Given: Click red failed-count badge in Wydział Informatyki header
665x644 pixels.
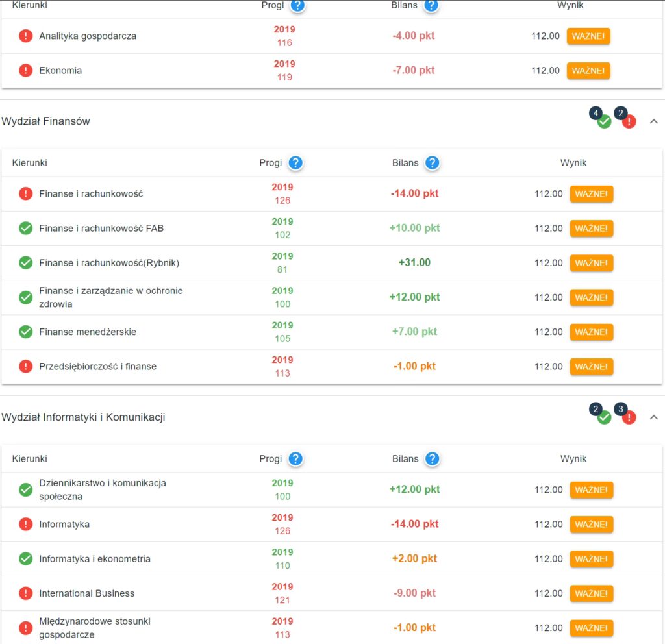Looking at the screenshot, I should 629,417.
